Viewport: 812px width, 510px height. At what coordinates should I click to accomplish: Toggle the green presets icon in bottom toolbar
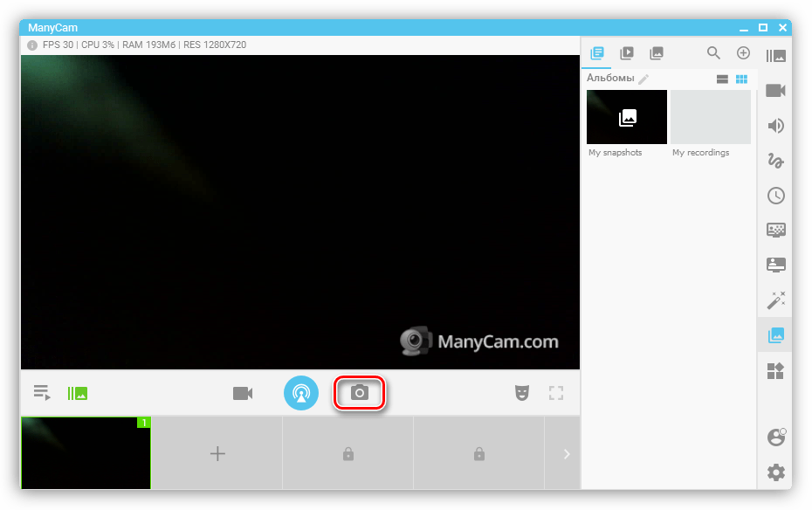pos(78,394)
